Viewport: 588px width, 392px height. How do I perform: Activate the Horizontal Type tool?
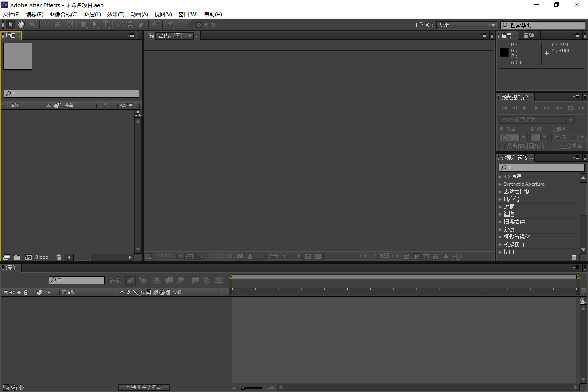tap(105, 25)
